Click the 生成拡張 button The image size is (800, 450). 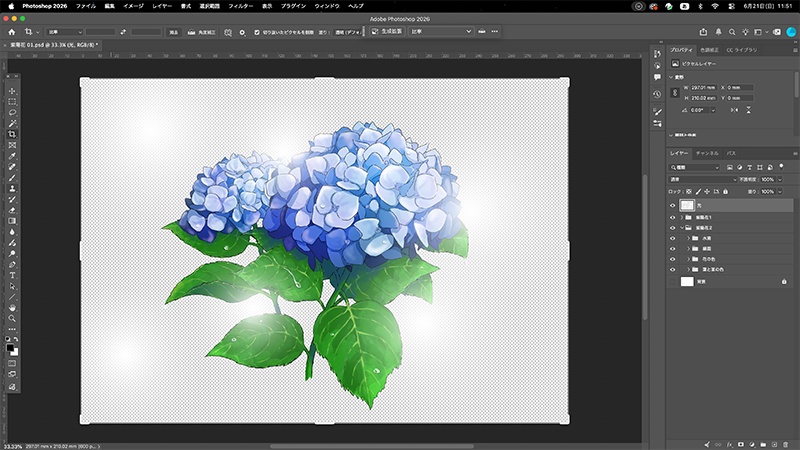click(387, 32)
